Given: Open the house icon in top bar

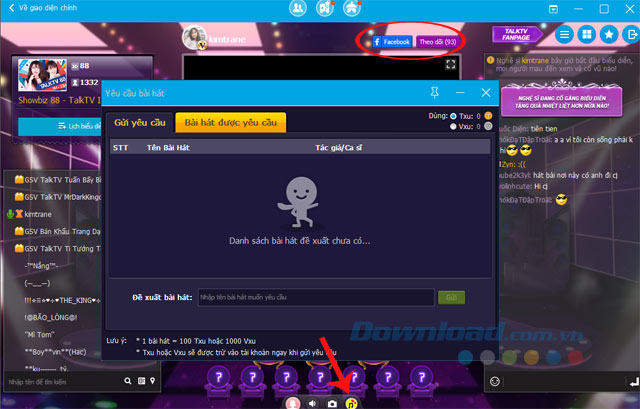Looking at the screenshot, I should tap(352, 8).
